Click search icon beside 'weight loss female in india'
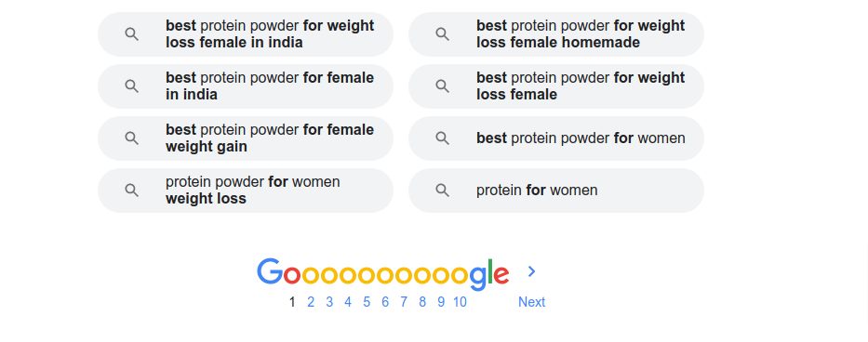 click(132, 34)
